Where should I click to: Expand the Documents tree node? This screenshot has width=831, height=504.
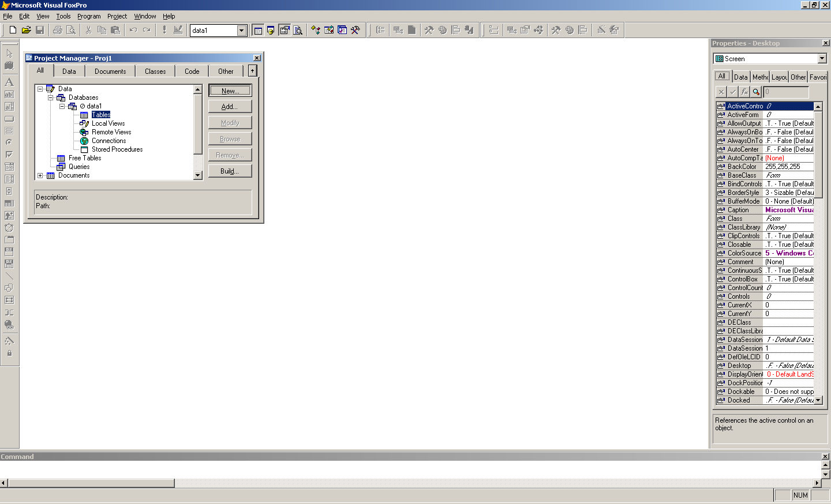[40, 175]
